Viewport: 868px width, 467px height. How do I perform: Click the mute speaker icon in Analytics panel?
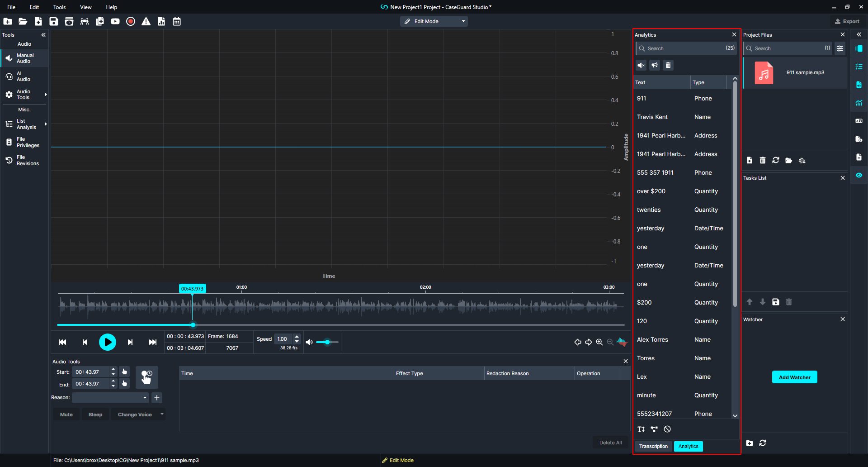pyautogui.click(x=641, y=65)
